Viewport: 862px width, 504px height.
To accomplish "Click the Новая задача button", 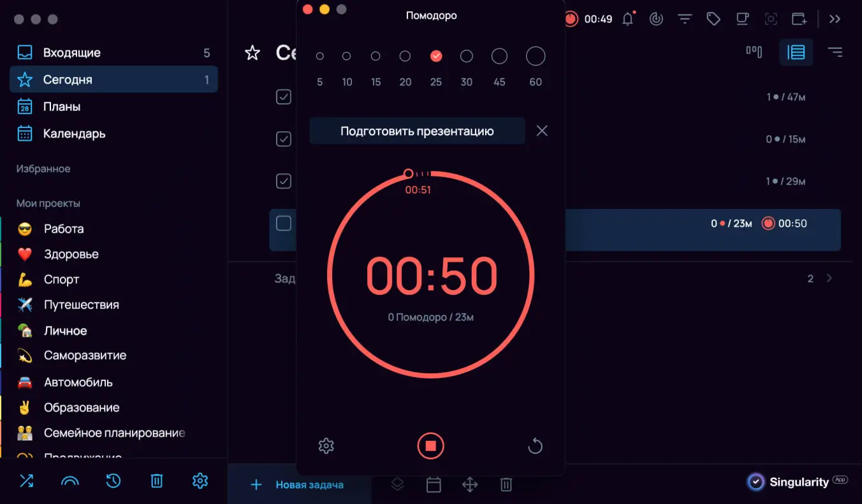I will (299, 485).
